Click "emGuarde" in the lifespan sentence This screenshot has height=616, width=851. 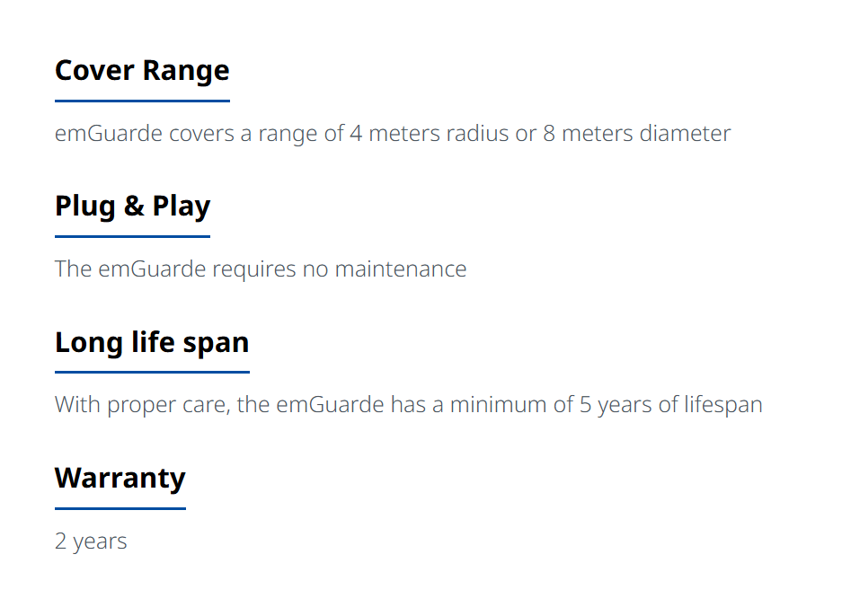[x=330, y=404]
